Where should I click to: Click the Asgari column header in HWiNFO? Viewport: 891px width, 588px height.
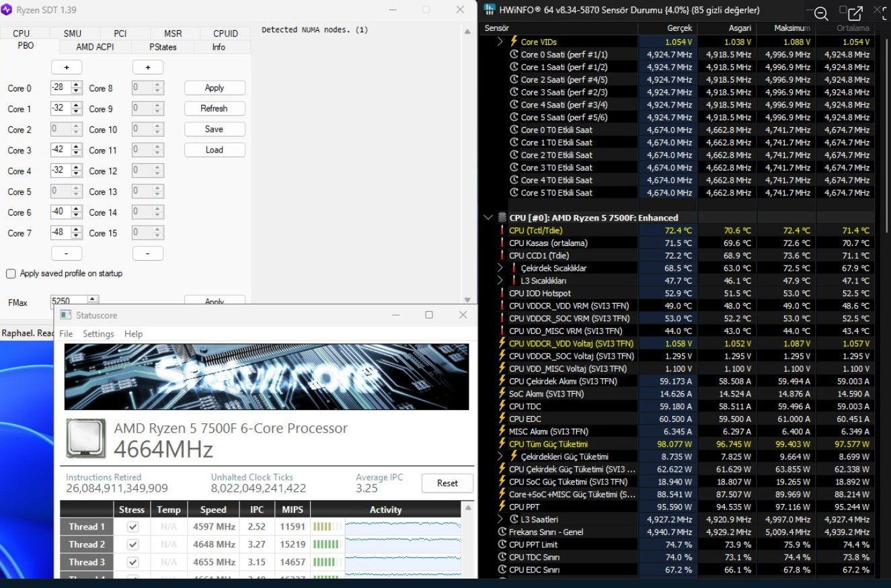point(726,28)
